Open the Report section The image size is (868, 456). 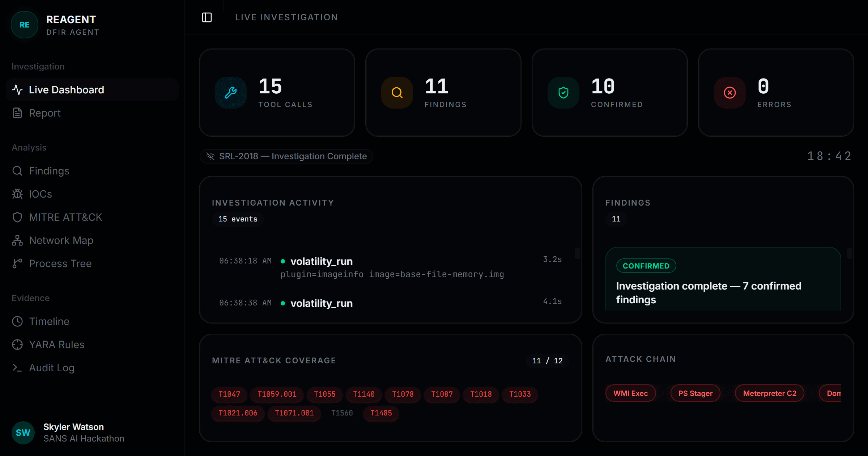[x=44, y=113]
